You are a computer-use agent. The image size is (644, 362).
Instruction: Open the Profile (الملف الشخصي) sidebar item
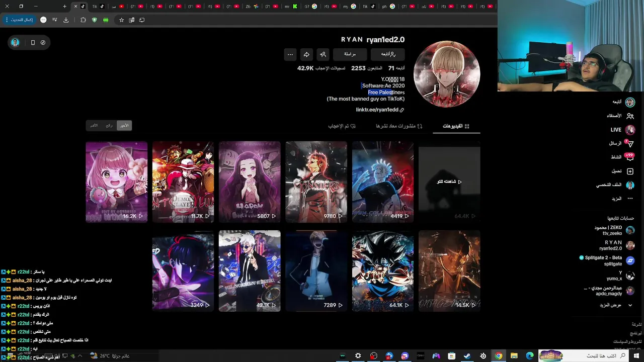pos(615,185)
